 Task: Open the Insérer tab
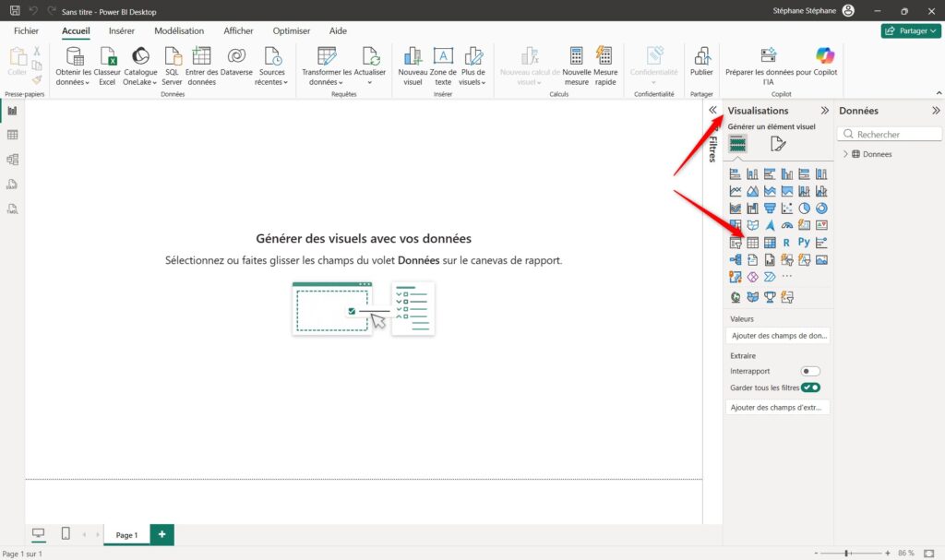[121, 30]
